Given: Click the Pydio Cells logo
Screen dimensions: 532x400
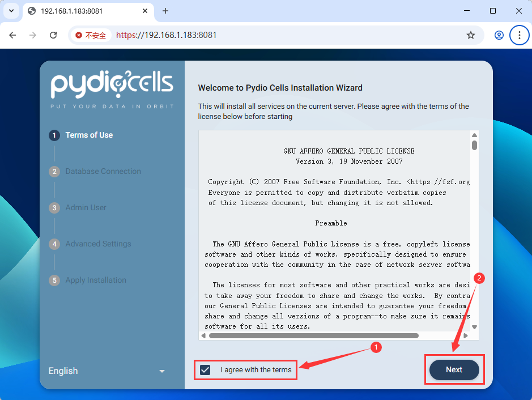Looking at the screenshot, I should click(x=112, y=86).
